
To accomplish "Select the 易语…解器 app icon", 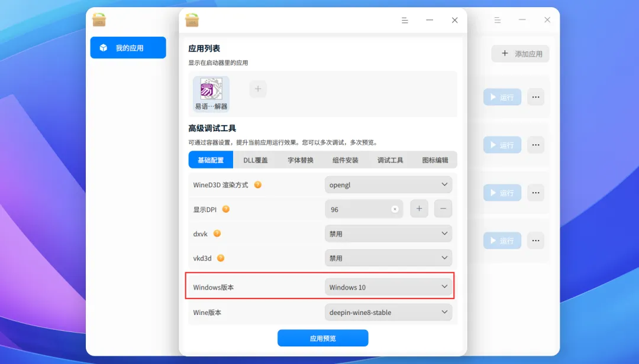I will pos(211,94).
